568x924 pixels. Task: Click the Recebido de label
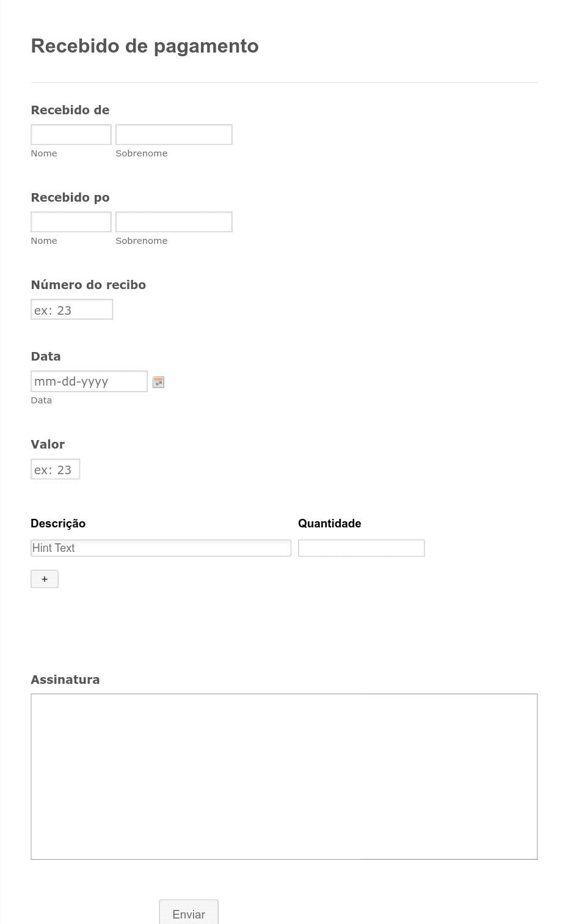tap(70, 110)
